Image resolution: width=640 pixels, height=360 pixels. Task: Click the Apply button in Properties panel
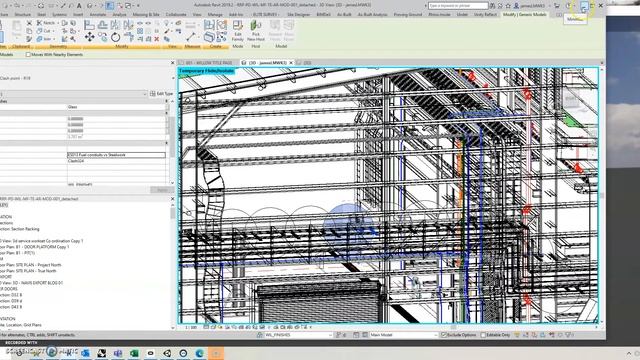162,190
